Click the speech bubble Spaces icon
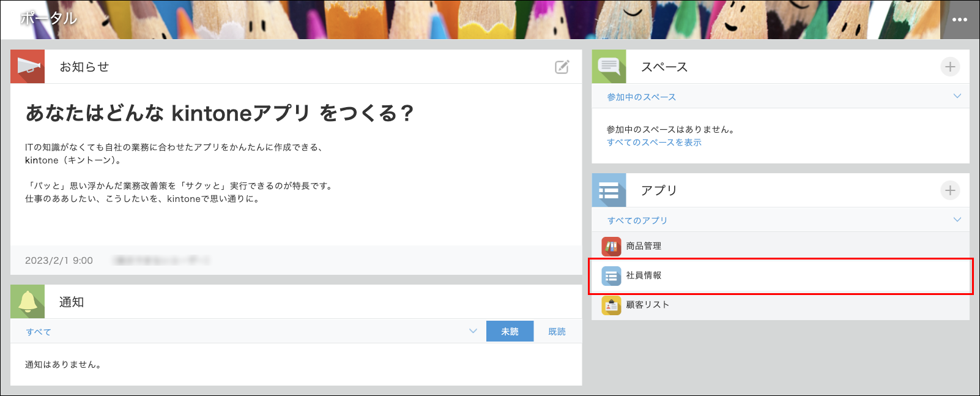This screenshot has width=980, height=396. 609,67
